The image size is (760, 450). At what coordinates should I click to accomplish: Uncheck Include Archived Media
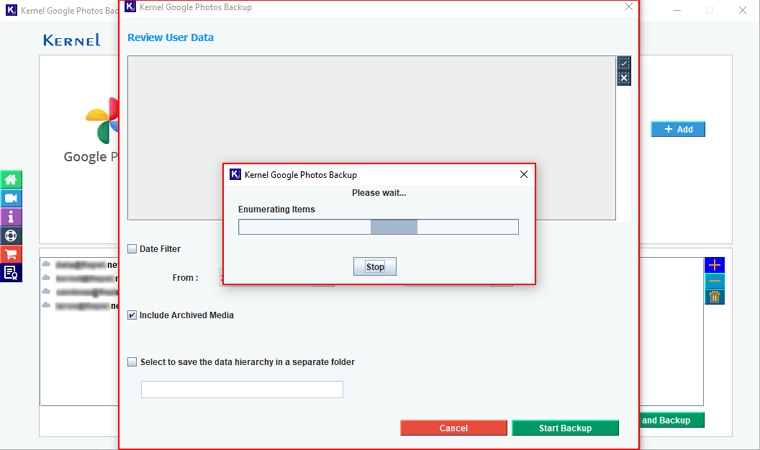pos(132,315)
